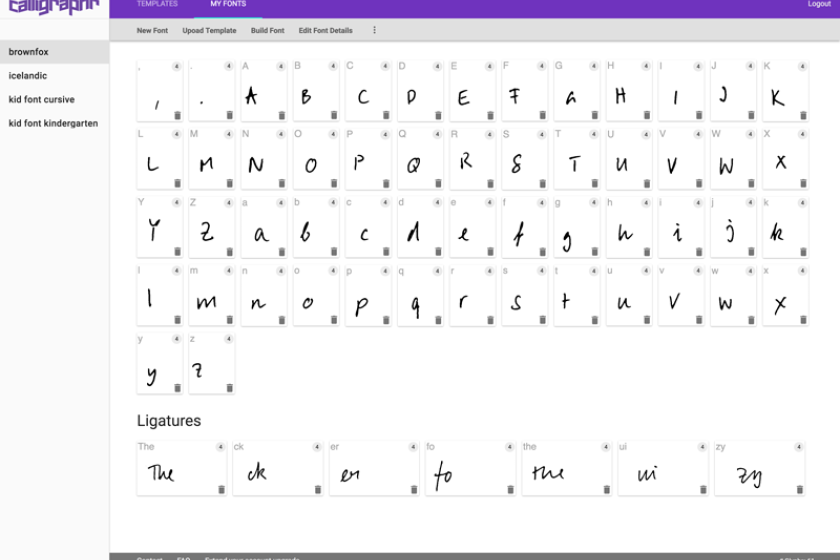This screenshot has height=560, width=840.
Task: Open the uppercase Y glyph card
Action: pyautogui.click(x=160, y=227)
